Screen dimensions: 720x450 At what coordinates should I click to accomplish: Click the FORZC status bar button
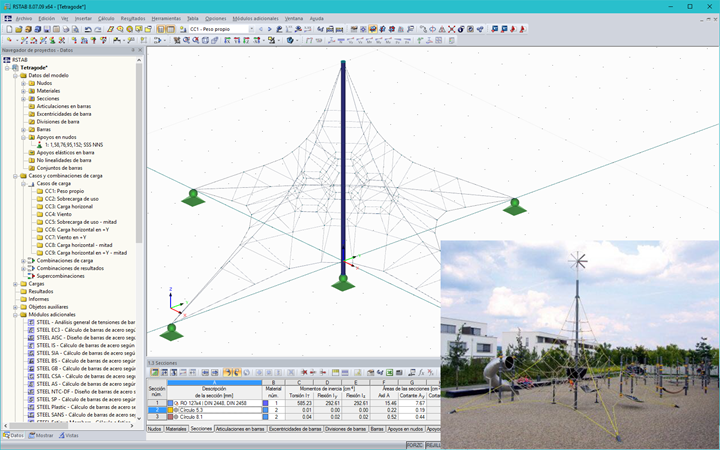(415, 445)
